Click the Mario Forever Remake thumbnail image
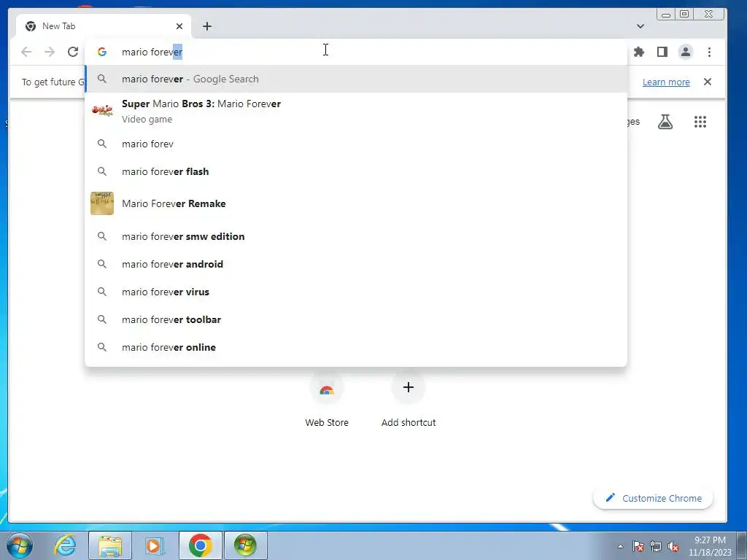 click(102, 203)
